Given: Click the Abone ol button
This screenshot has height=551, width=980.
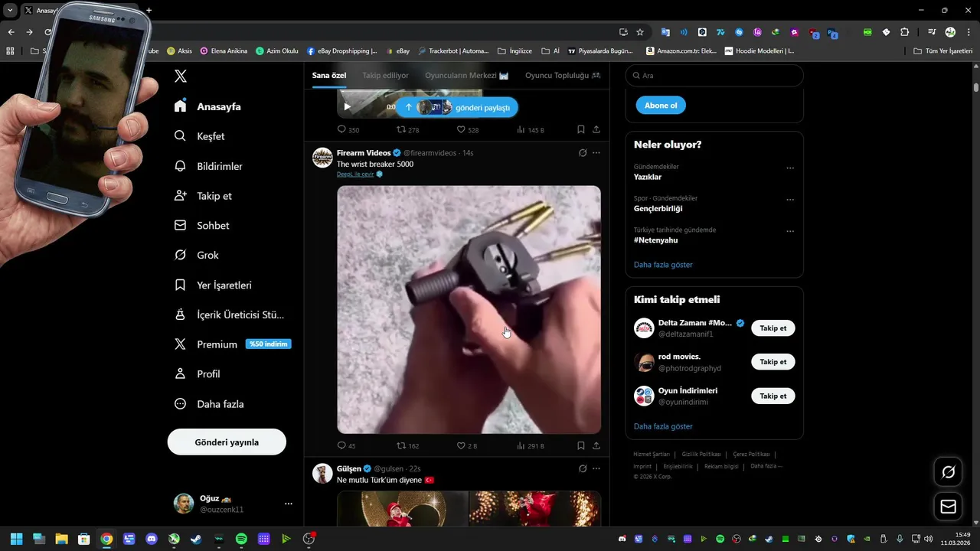Looking at the screenshot, I should pyautogui.click(x=661, y=106).
